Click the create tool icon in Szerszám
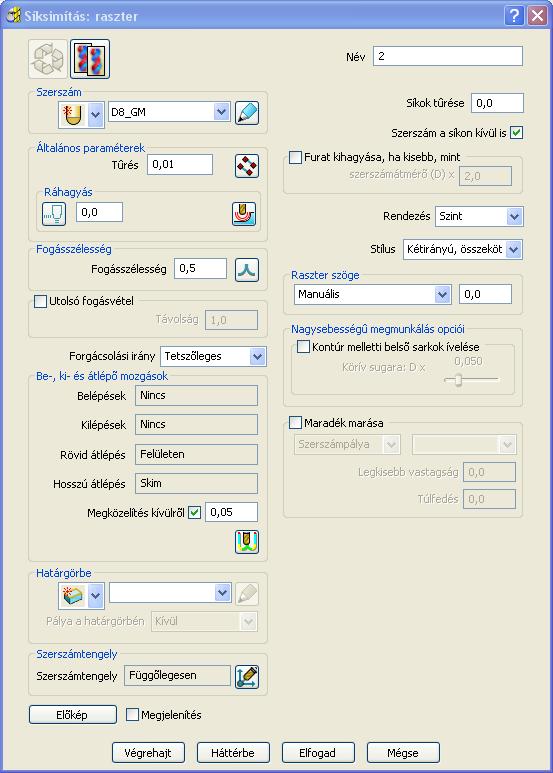The image size is (553, 773). (72, 115)
